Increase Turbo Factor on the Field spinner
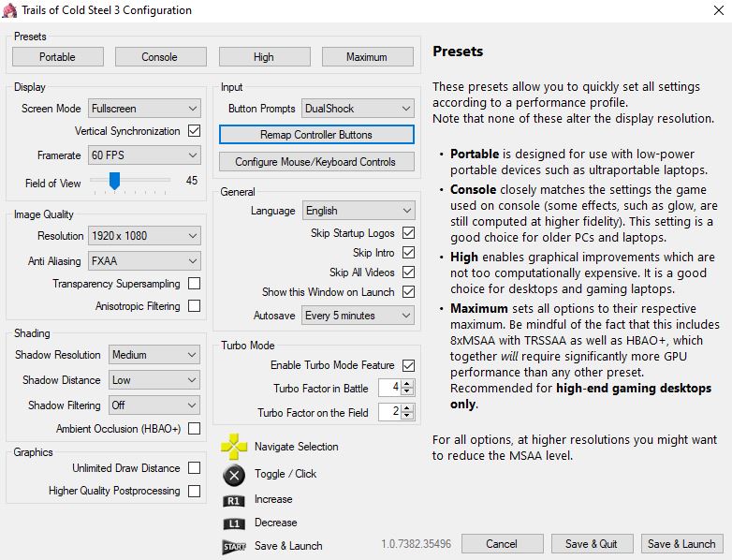 (x=407, y=408)
